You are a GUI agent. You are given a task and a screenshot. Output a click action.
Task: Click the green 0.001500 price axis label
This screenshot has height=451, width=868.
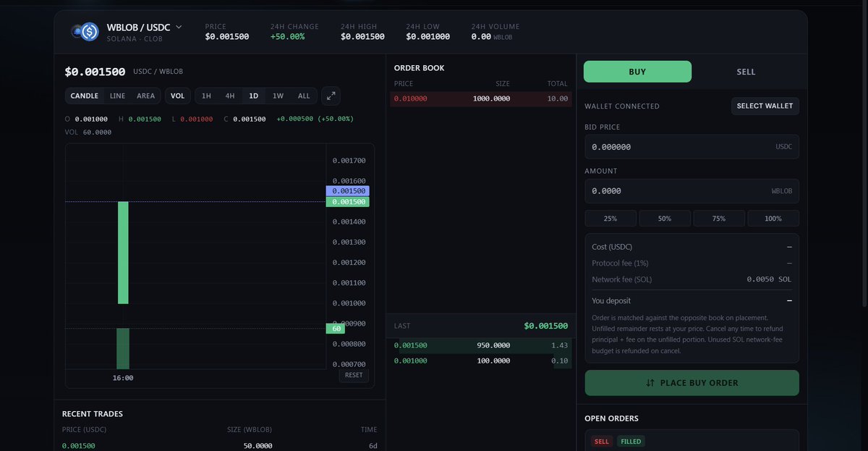click(347, 202)
